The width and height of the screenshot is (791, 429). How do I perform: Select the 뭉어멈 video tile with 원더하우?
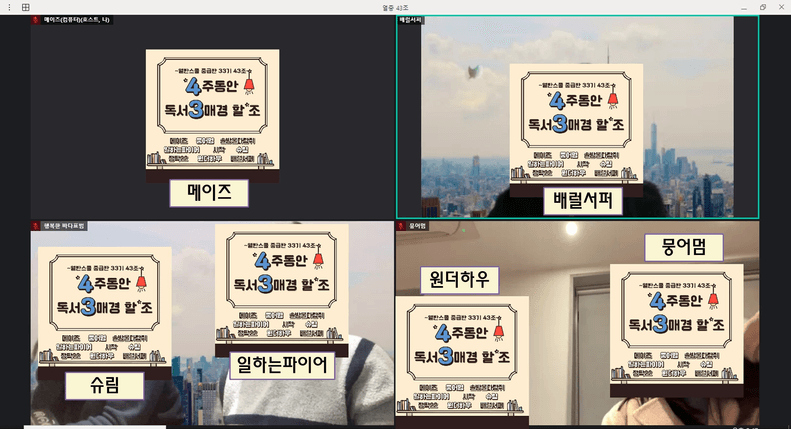pyautogui.click(x=578, y=323)
